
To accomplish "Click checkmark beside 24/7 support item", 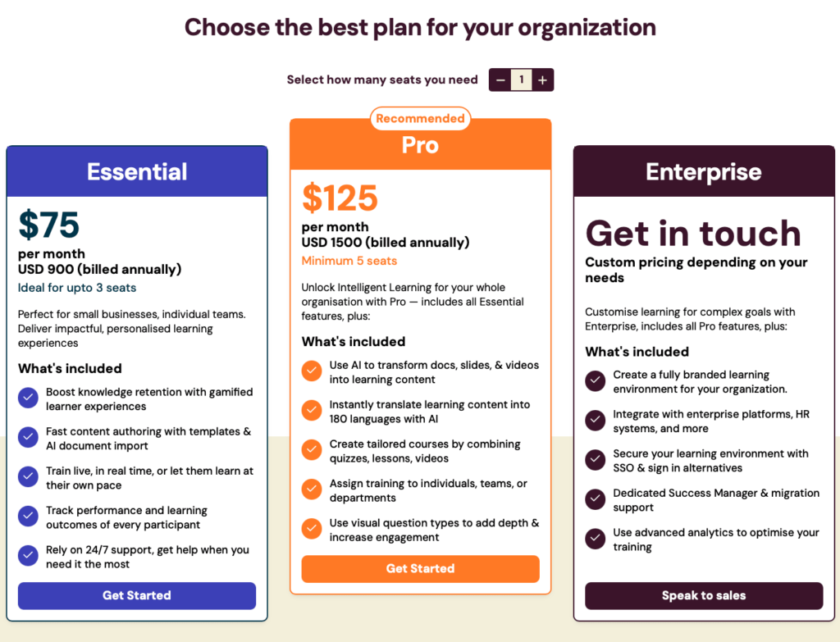I will pos(28,556).
